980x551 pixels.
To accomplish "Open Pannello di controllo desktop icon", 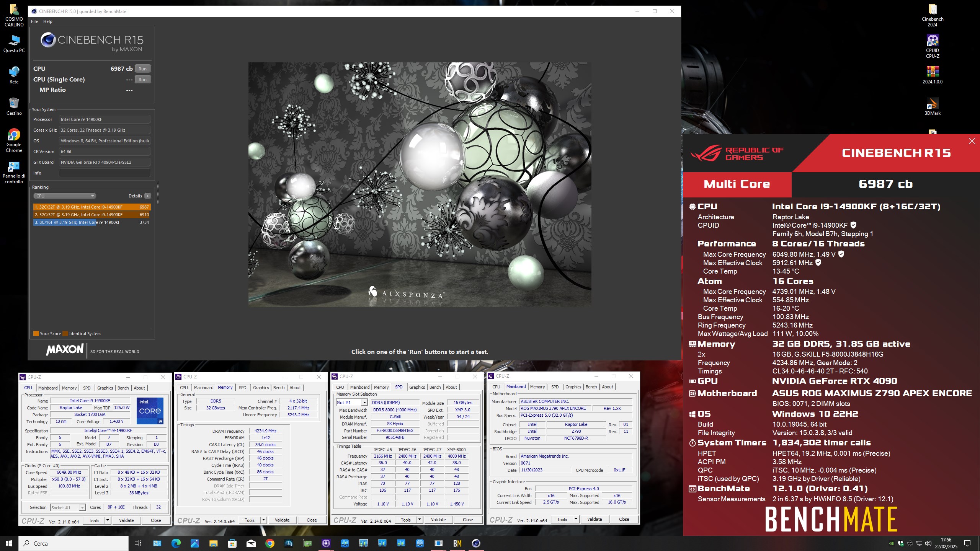I will point(14,172).
